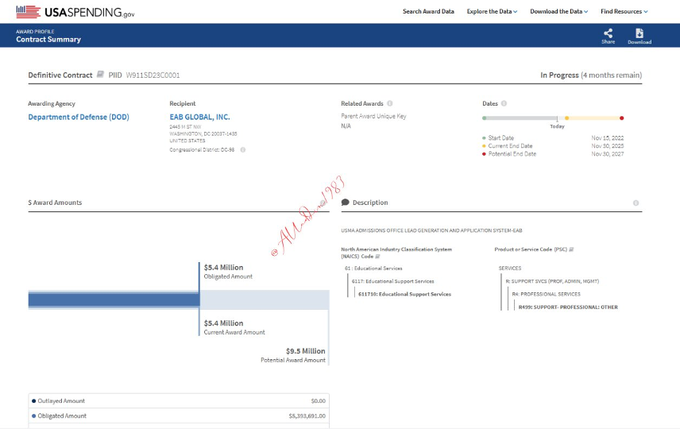Open the PSC glossary icon
Screen dimensions: 680x429
point(571,248)
